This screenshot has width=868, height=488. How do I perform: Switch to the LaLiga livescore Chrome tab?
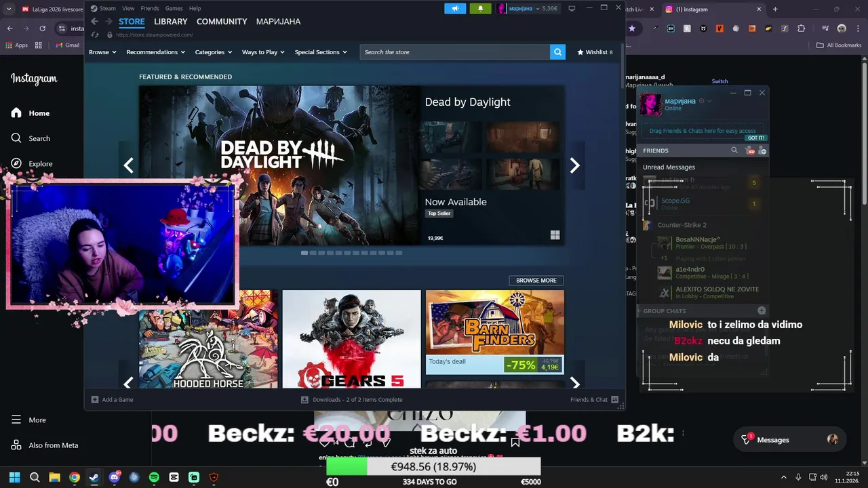(x=51, y=9)
